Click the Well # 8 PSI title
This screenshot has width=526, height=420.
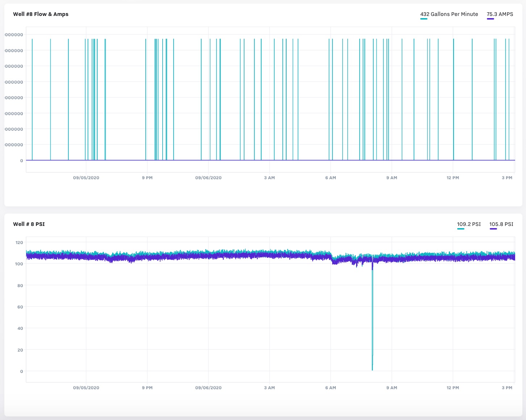(x=29, y=224)
